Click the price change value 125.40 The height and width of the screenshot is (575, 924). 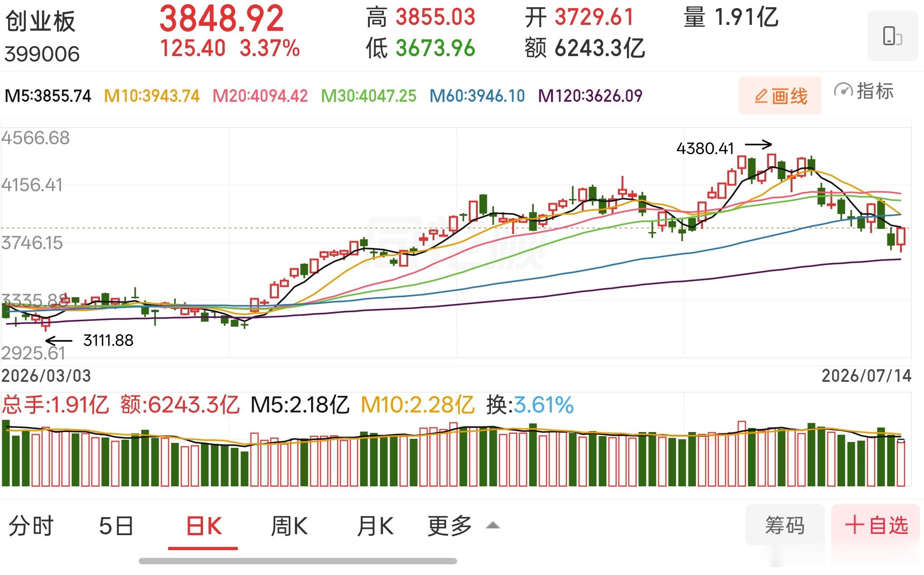[x=193, y=48]
